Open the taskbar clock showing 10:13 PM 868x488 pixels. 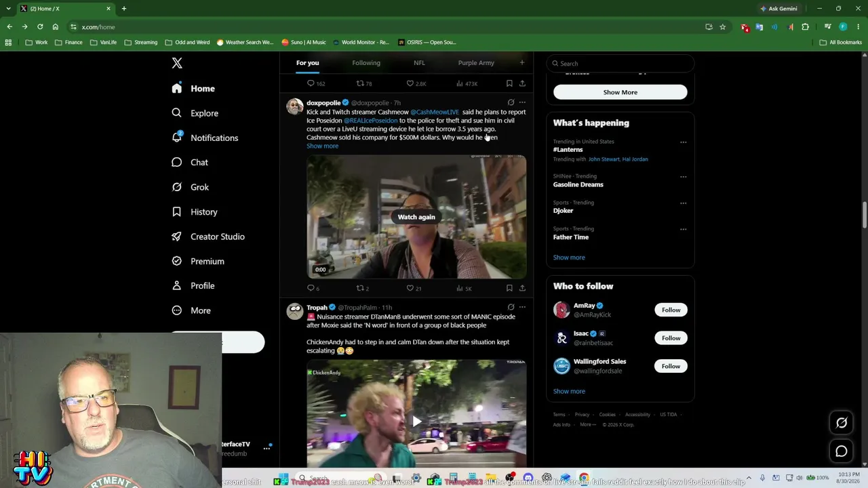pos(849,476)
